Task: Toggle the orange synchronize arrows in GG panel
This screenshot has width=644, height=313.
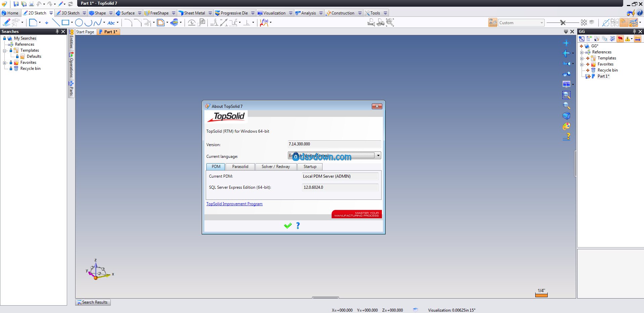Action: (x=638, y=39)
